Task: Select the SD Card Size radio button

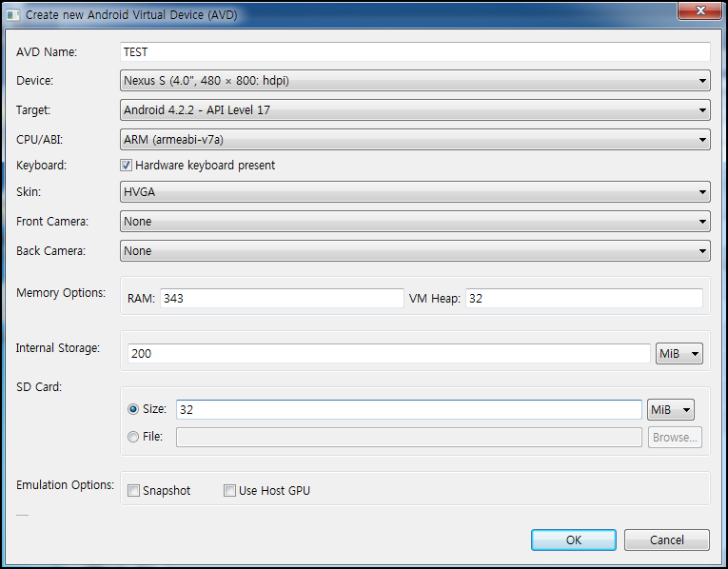Action: coord(133,409)
